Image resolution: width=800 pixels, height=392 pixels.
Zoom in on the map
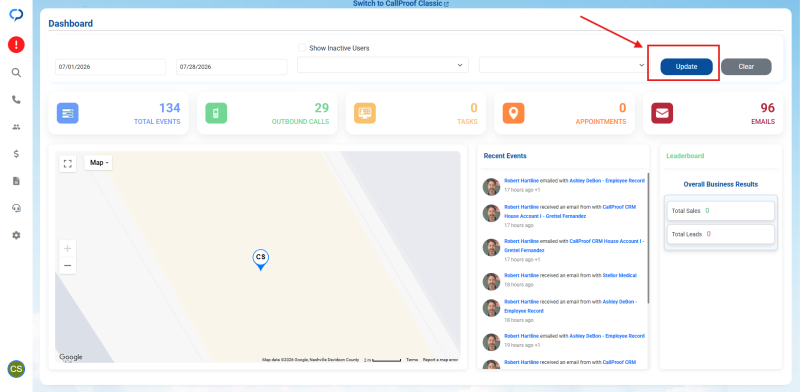pyautogui.click(x=67, y=249)
